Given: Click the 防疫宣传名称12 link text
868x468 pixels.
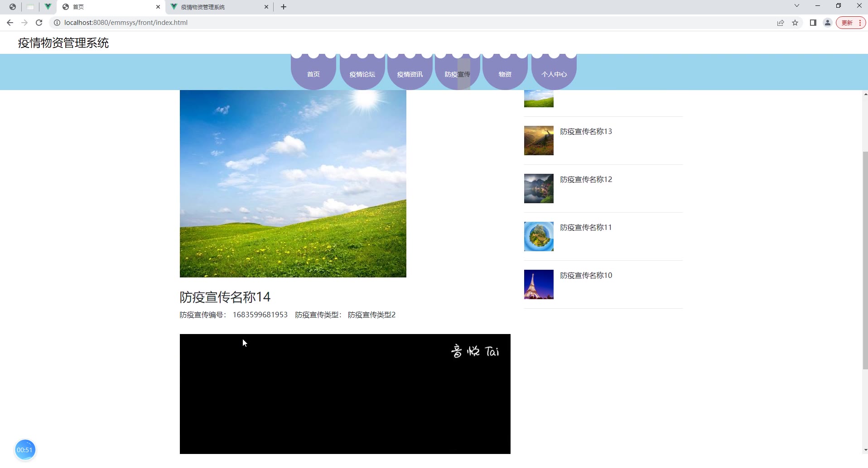Looking at the screenshot, I should [586, 179].
